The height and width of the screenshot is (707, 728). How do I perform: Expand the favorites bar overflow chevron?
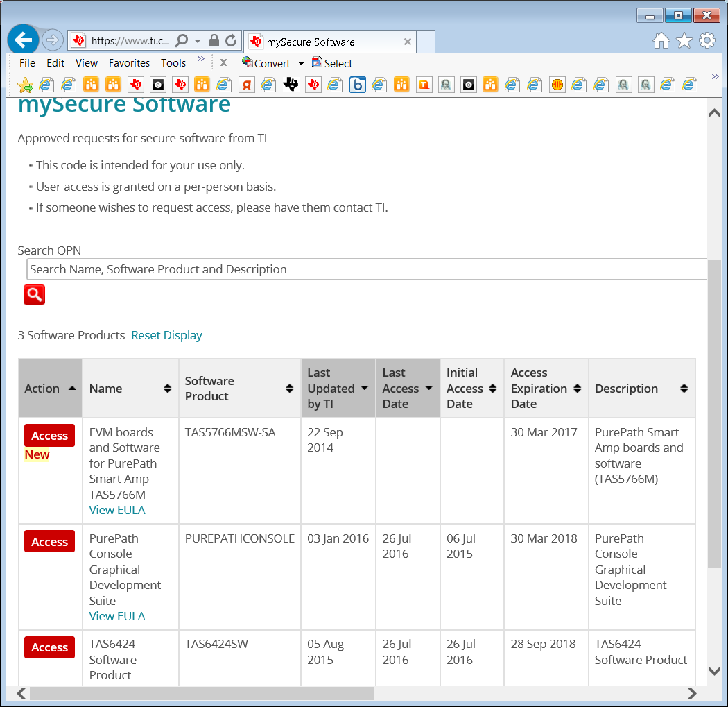(x=715, y=76)
